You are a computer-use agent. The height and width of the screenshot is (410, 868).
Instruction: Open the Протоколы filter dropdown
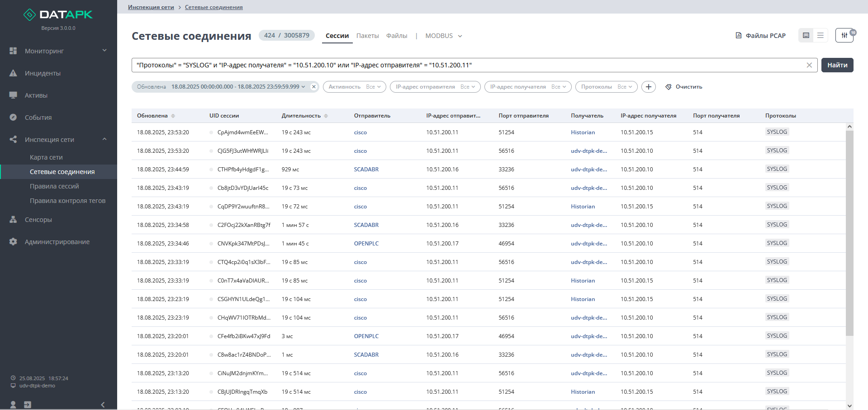(606, 87)
